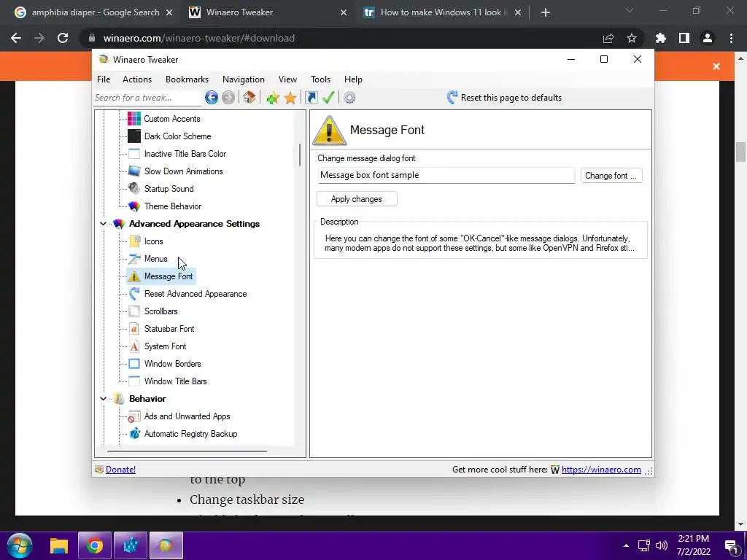The image size is (747, 560).
Task: Open the Bookmarks menu
Action: click(187, 79)
